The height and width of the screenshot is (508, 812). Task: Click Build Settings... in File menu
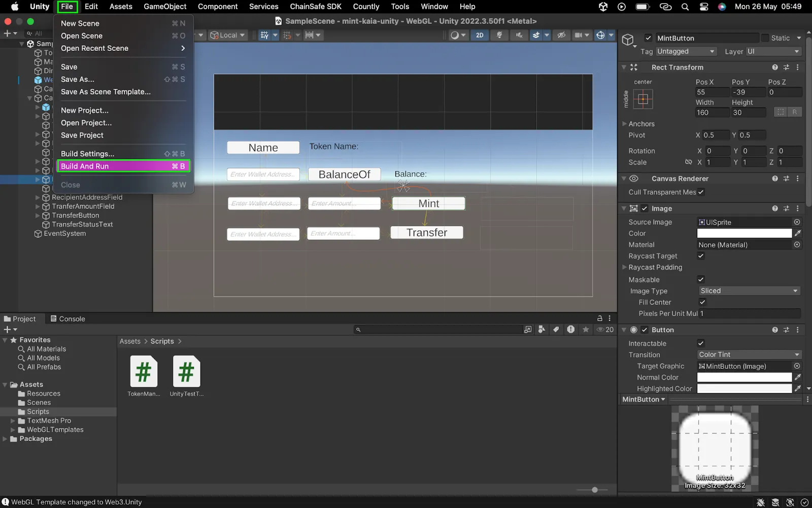pyautogui.click(x=87, y=154)
